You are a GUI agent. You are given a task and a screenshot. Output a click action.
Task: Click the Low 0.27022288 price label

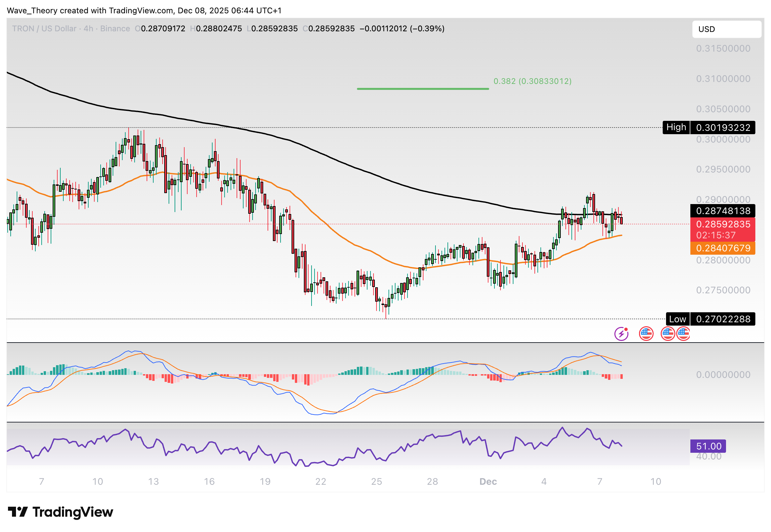click(x=710, y=319)
